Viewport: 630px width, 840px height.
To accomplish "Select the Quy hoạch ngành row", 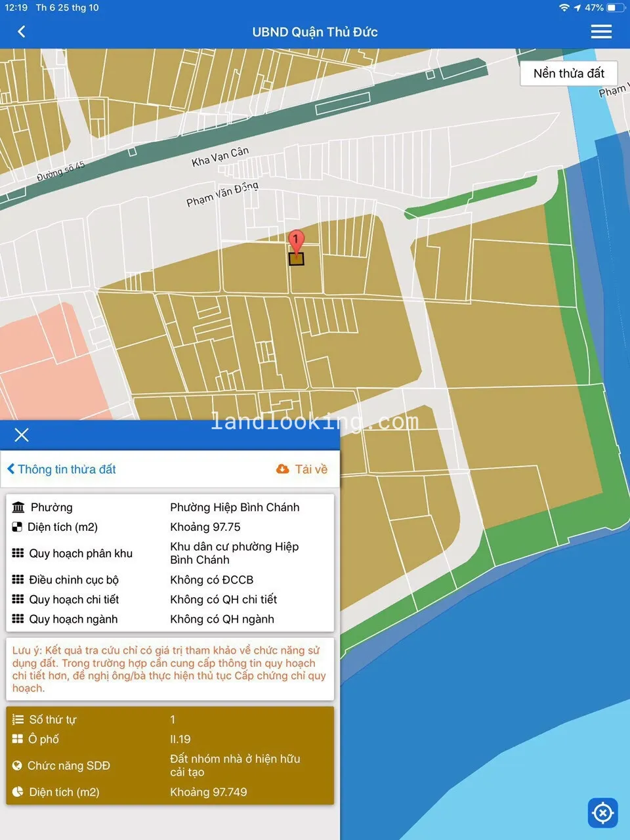I will [169, 619].
